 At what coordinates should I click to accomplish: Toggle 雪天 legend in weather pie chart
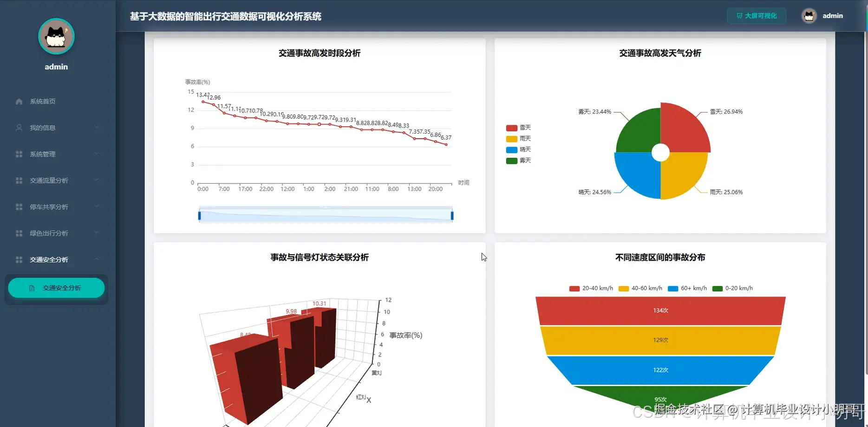[519, 128]
